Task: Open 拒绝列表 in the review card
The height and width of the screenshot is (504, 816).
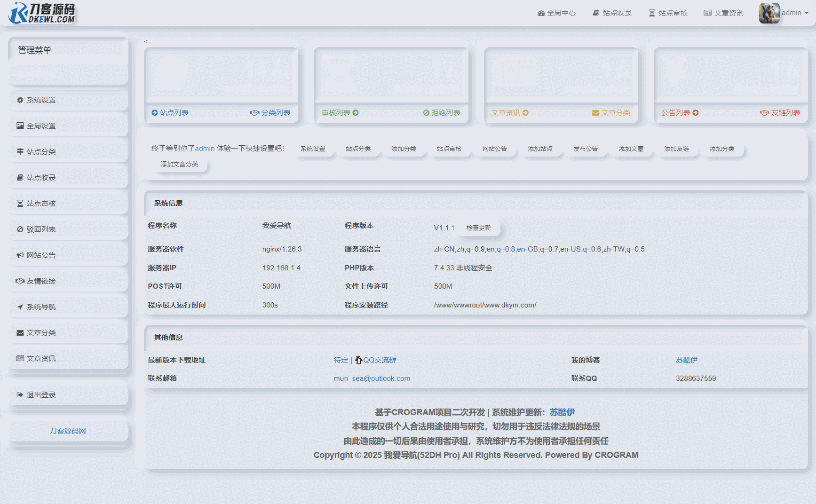Action: [x=442, y=113]
